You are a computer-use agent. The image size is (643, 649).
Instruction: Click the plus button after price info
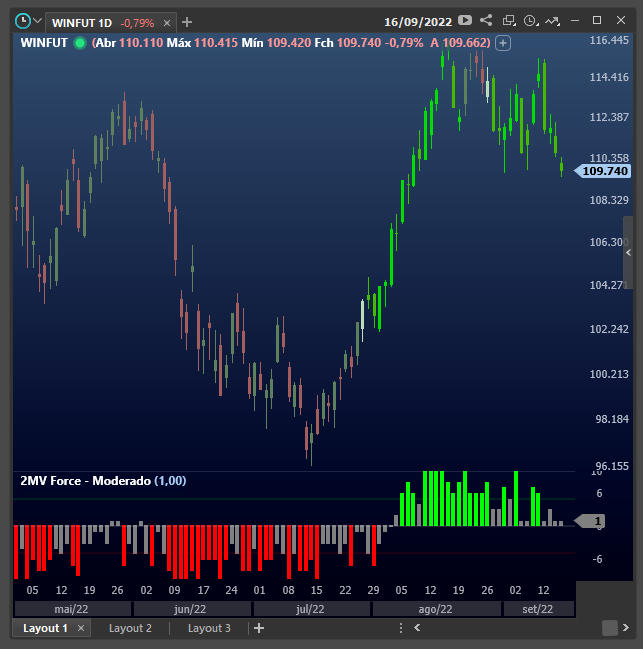pos(503,42)
